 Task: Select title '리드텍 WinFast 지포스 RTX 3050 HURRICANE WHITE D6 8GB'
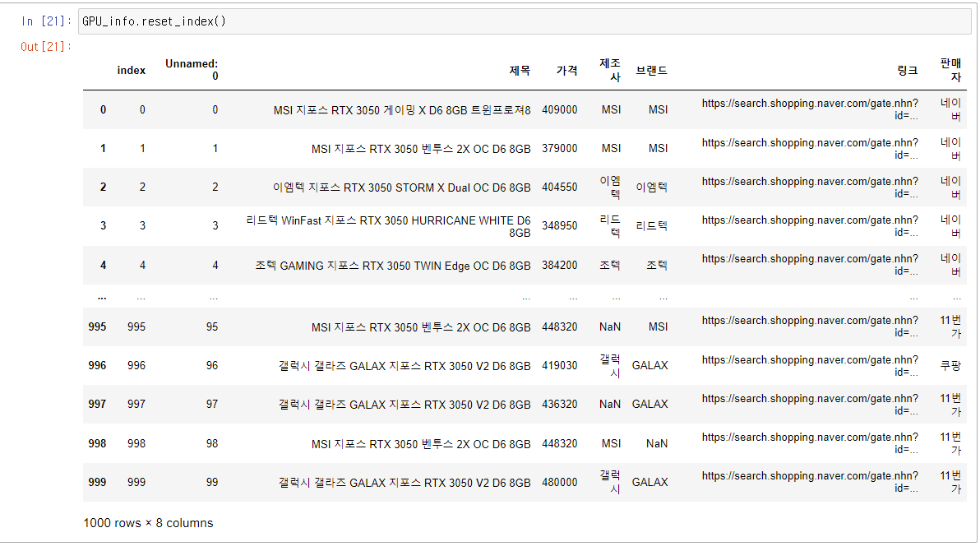click(x=388, y=226)
